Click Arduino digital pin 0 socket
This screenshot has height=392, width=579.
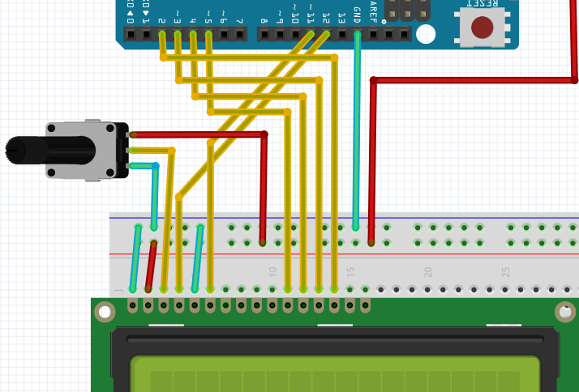(x=130, y=34)
